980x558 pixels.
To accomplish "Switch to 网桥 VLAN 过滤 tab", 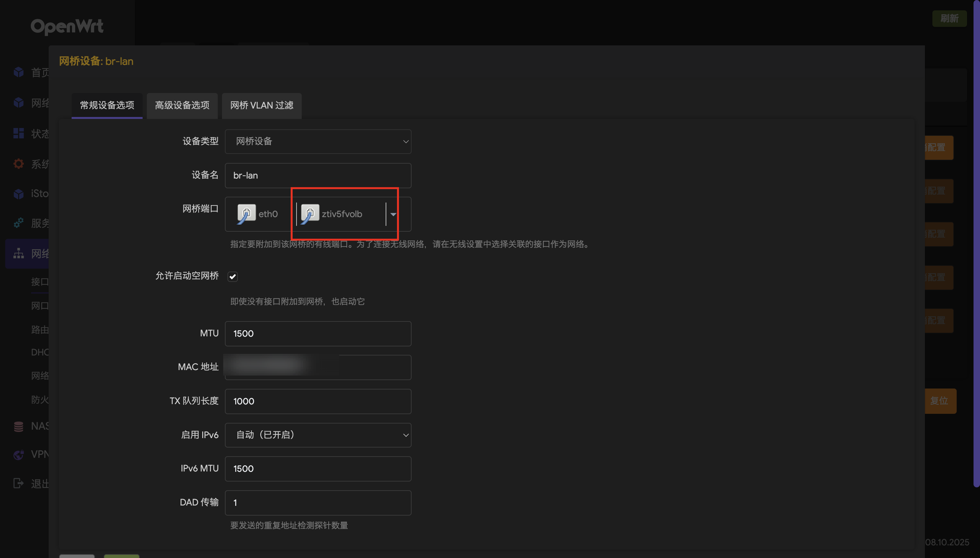I will (x=262, y=105).
